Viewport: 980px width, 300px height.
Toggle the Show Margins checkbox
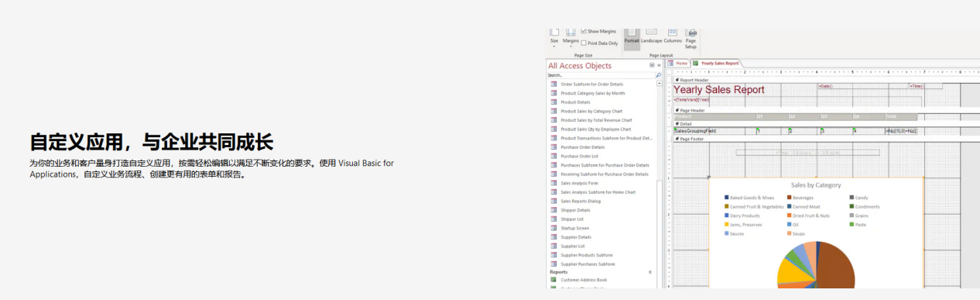(584, 32)
